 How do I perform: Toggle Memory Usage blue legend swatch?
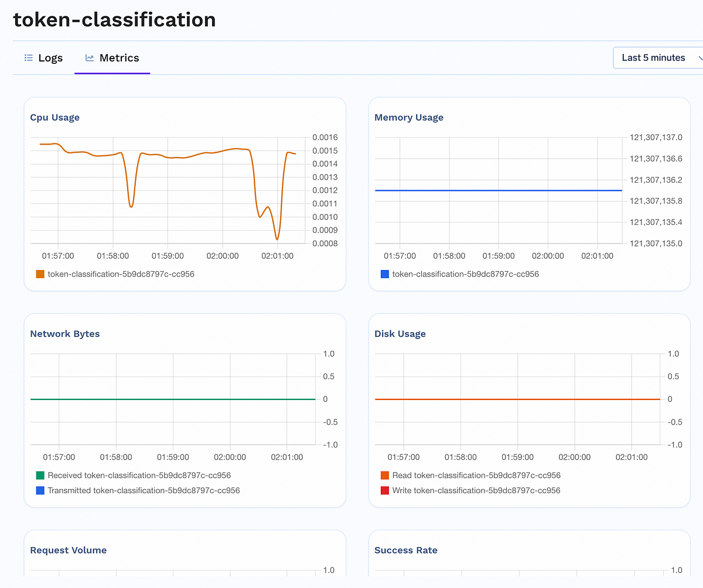(x=385, y=274)
